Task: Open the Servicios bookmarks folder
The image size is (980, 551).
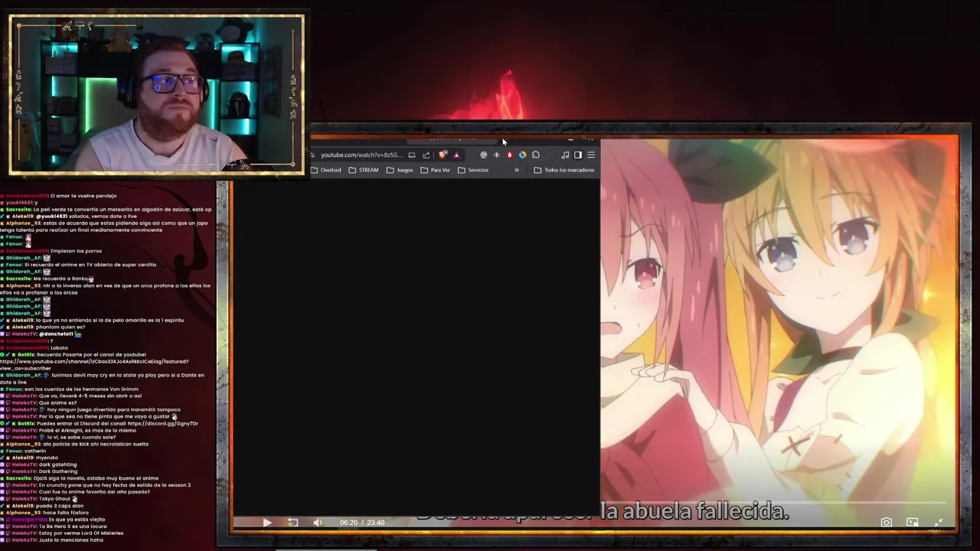Action: coord(473,170)
